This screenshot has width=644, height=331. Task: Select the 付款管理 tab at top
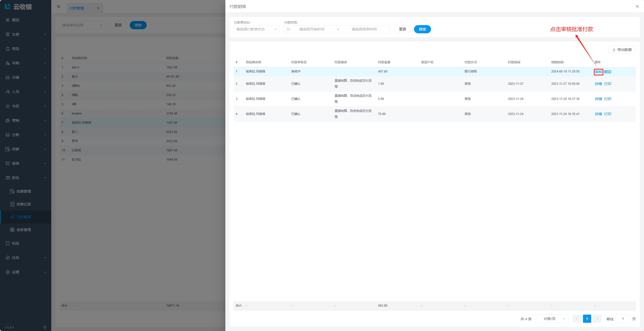tap(77, 8)
